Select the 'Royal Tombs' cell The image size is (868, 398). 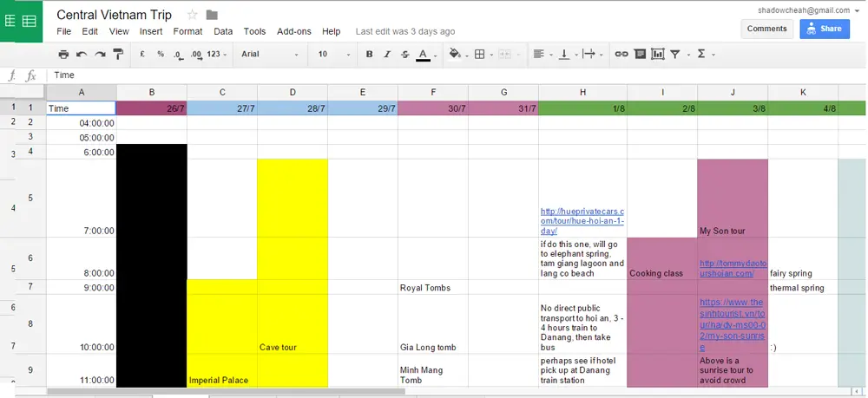433,288
